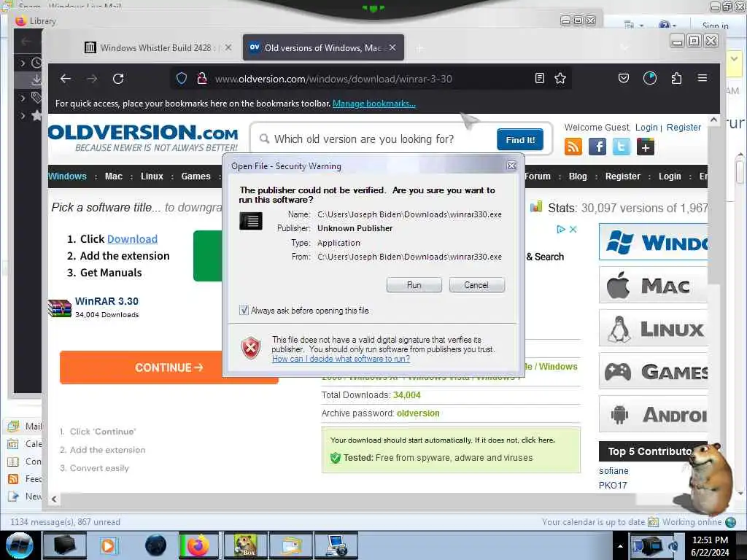Image resolution: width=747 pixels, height=560 pixels.
Task: Switch to Windows Whistler Build 2428 tab
Action: pos(155,47)
